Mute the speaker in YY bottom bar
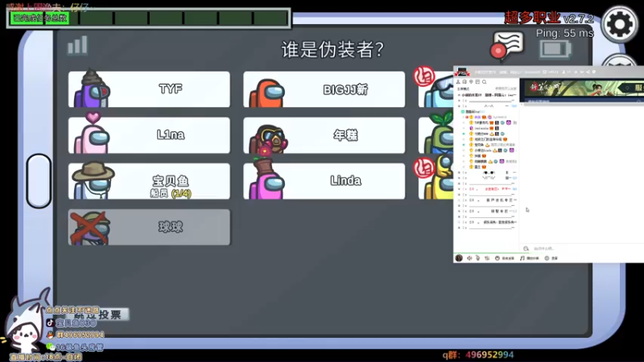This screenshot has height=362, width=644. pos(469,258)
